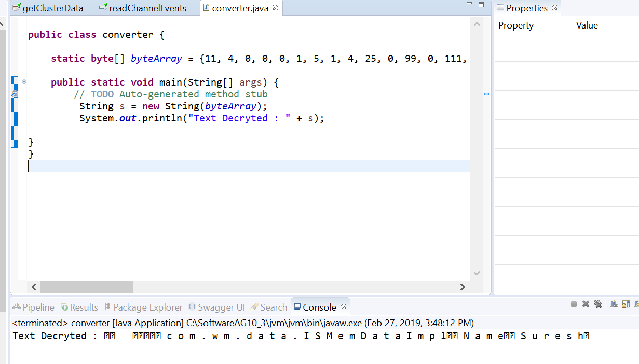Click the 'Text Decryted' console output line
Image resolution: width=639 pixels, height=364 pixels.
[x=301, y=336]
